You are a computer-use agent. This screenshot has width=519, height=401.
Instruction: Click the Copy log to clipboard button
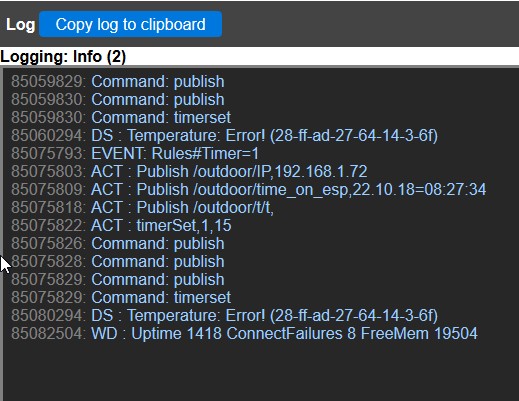pyautogui.click(x=130, y=24)
